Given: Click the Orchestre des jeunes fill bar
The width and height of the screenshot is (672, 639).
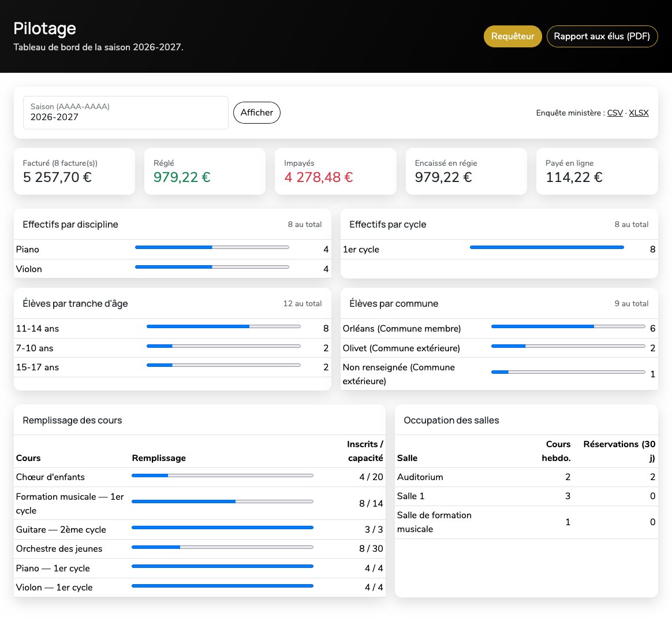Looking at the screenshot, I should tap(222, 547).
